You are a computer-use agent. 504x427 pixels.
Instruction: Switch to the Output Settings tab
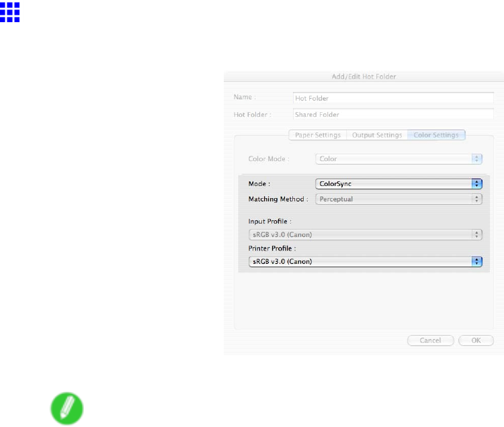click(377, 135)
